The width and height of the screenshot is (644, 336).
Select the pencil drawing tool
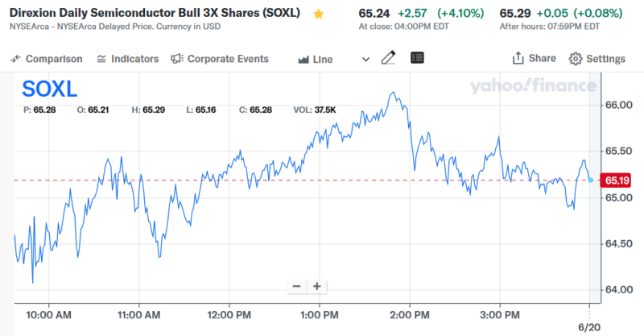(x=389, y=58)
